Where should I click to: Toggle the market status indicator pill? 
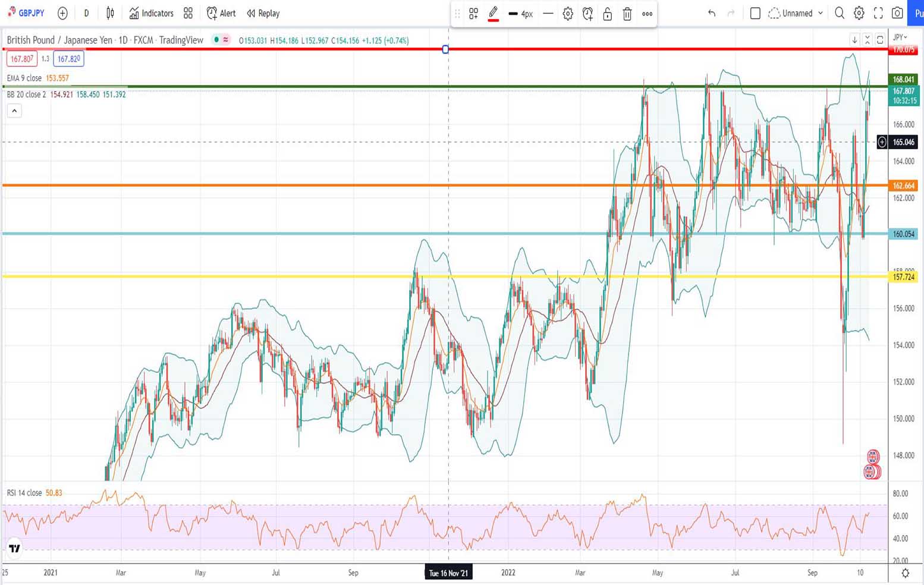point(222,40)
